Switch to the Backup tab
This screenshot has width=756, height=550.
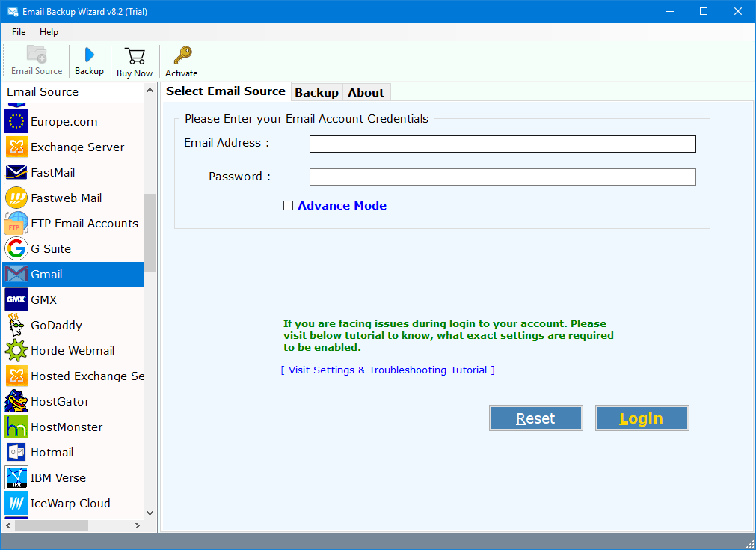pyautogui.click(x=317, y=93)
